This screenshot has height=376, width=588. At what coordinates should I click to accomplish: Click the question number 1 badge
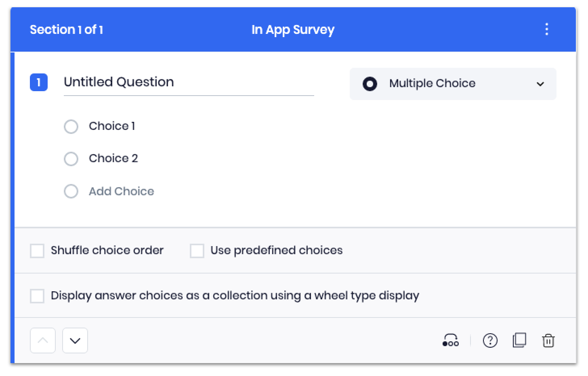(39, 82)
